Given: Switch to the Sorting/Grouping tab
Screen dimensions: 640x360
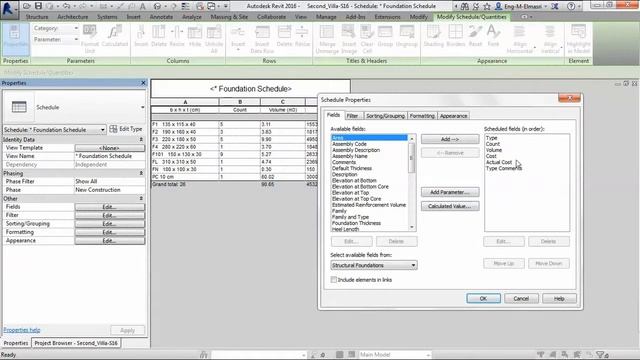Looking at the screenshot, I should coord(385,116).
